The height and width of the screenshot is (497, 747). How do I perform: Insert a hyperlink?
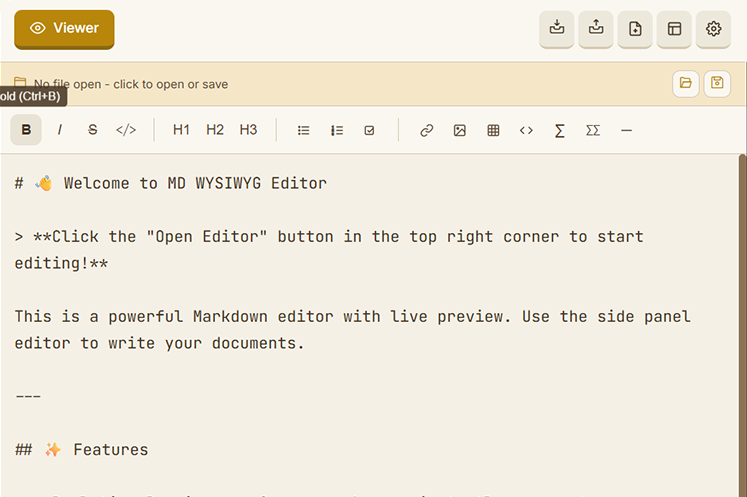tap(426, 130)
